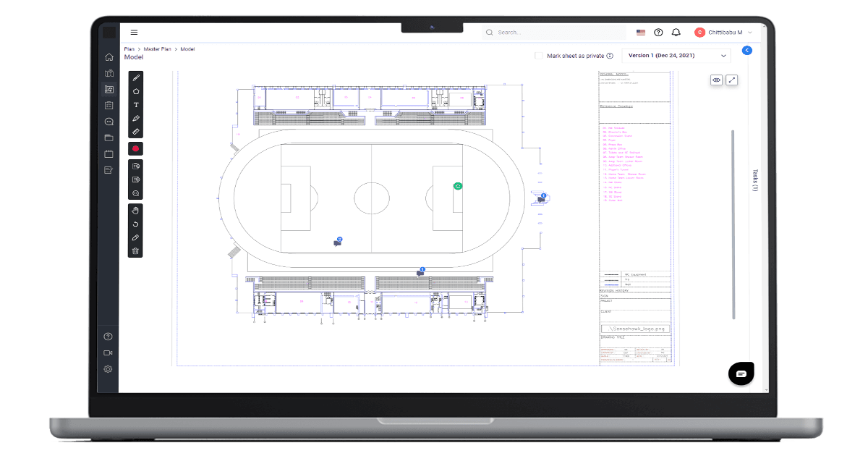
Task: Activate the Pan hand tool
Action: (136, 210)
